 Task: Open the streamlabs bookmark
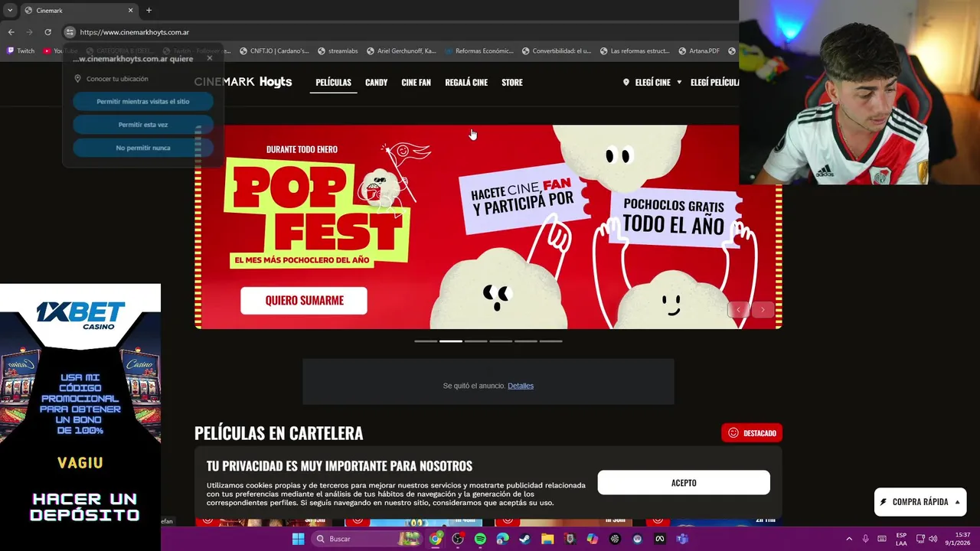(x=338, y=51)
